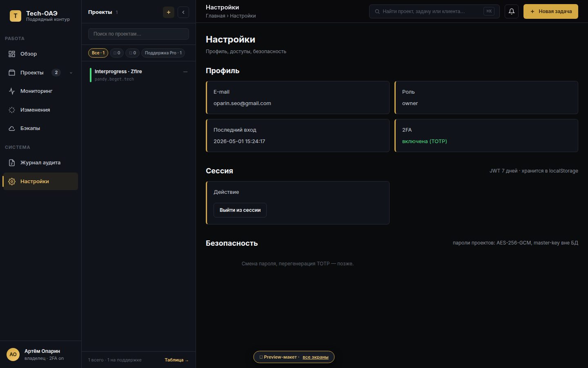Screen dimensions: 588x368
Task: Expand the Проекты sidebar chevron
Action: [x=71, y=73]
